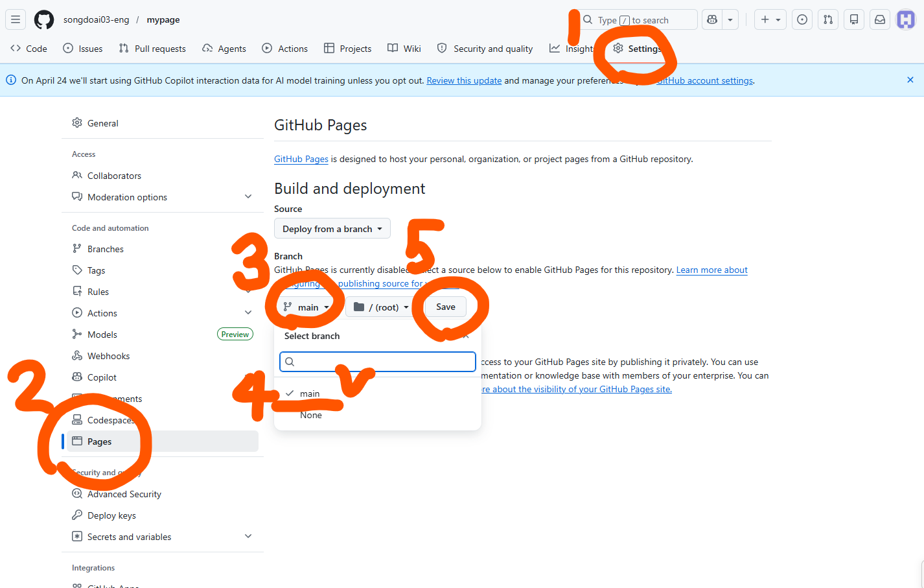Click the people icon beside Collaborators
This screenshot has width=924, height=588.
pos(77,175)
